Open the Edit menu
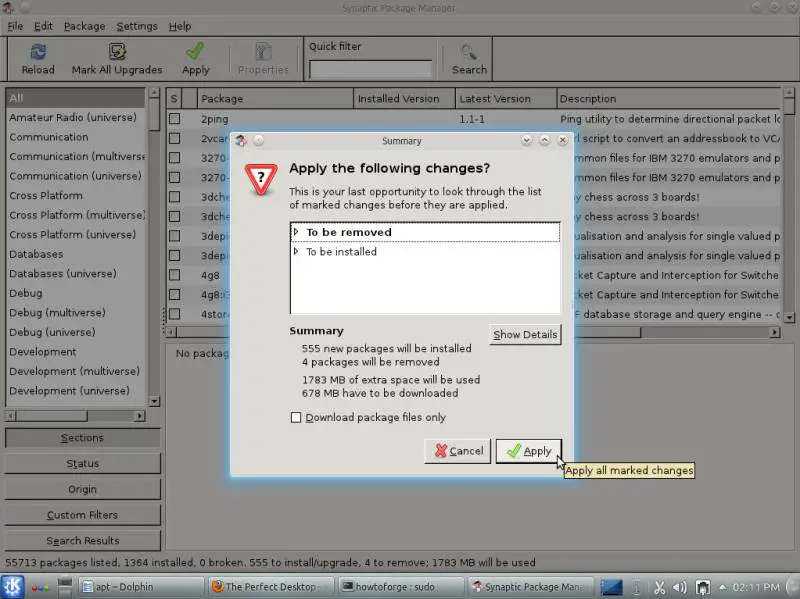Image resolution: width=800 pixels, height=599 pixels. click(43, 26)
